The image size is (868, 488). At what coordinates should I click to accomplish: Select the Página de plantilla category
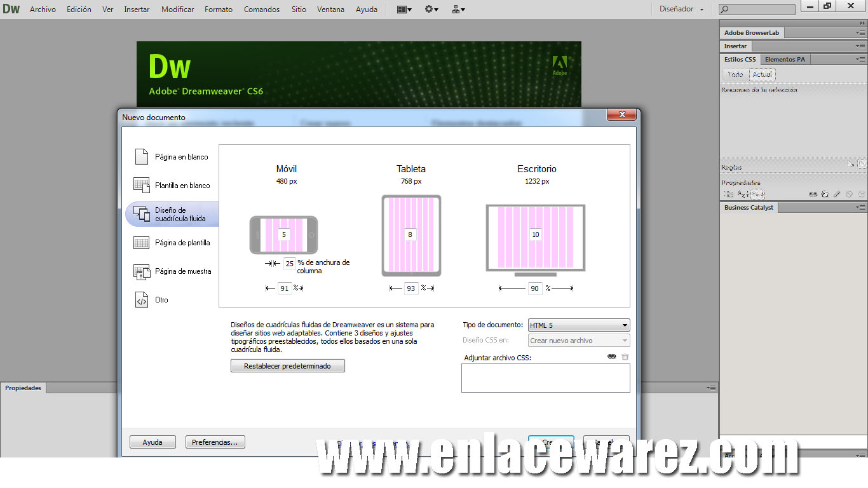(x=172, y=243)
